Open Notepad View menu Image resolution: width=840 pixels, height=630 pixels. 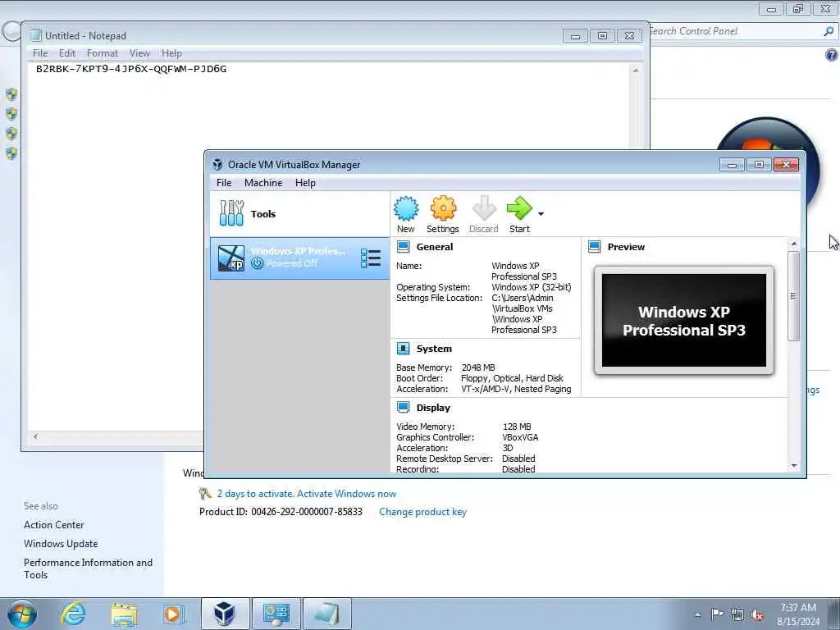click(139, 53)
